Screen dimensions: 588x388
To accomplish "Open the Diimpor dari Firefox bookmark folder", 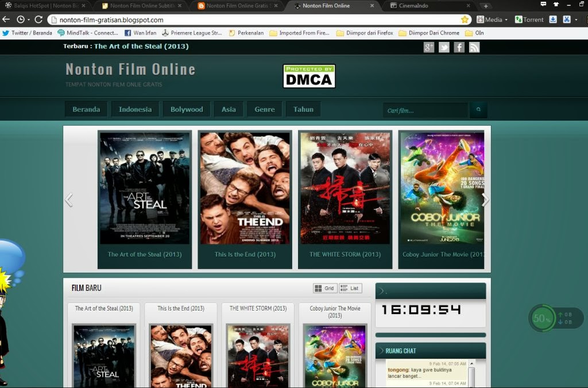I will (365, 33).
